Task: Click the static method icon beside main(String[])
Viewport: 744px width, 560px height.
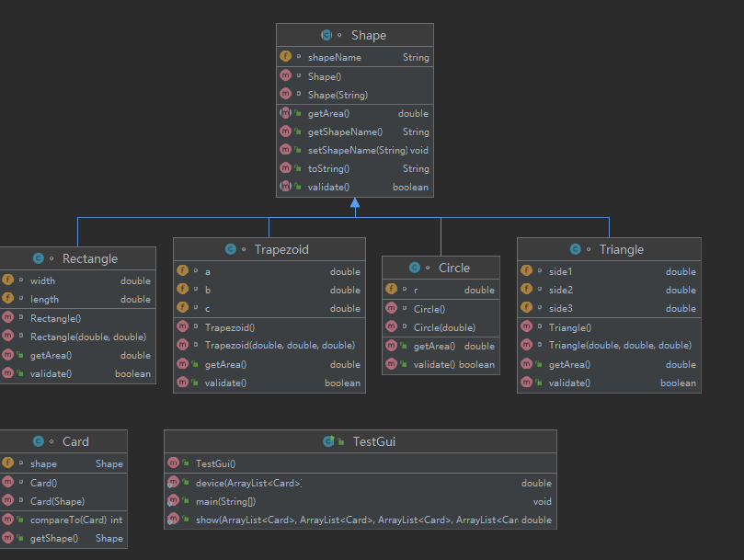Action: click(173, 500)
